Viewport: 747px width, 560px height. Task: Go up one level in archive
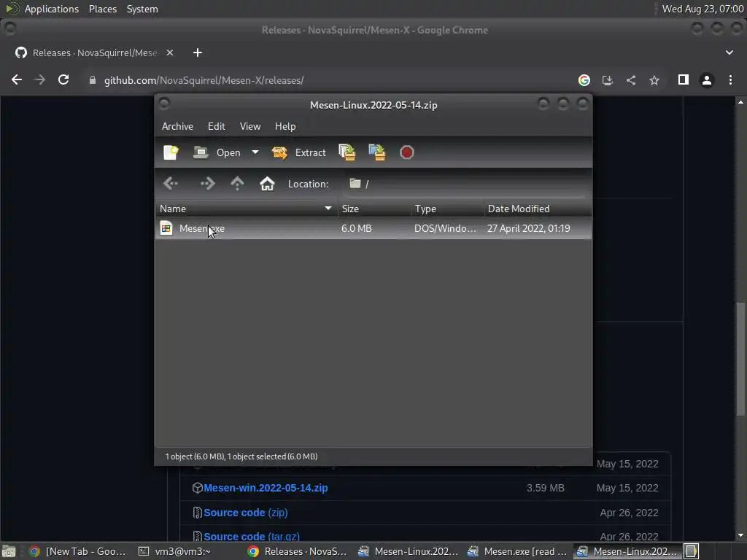(x=237, y=183)
